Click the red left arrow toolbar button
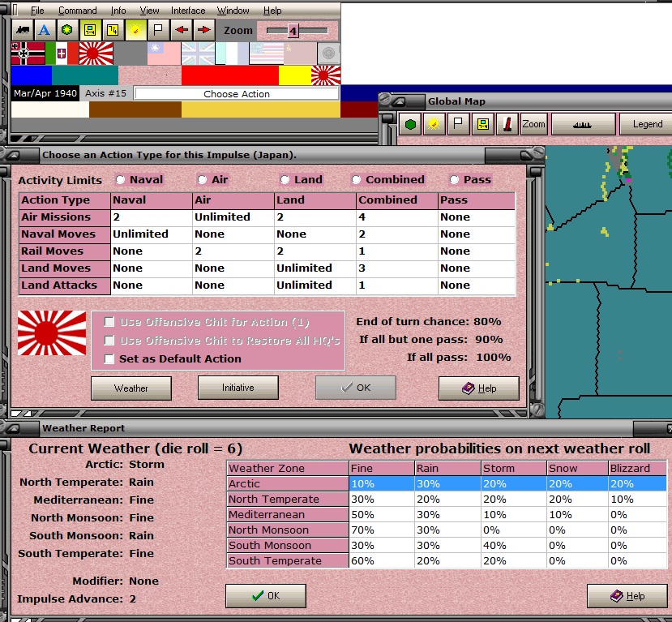This screenshot has height=622, width=672. (x=182, y=30)
